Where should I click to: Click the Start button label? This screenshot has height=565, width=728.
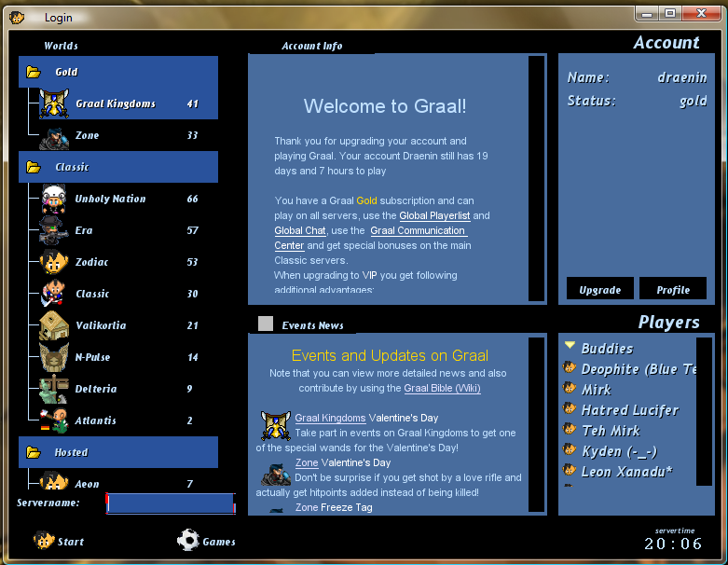[x=71, y=542]
